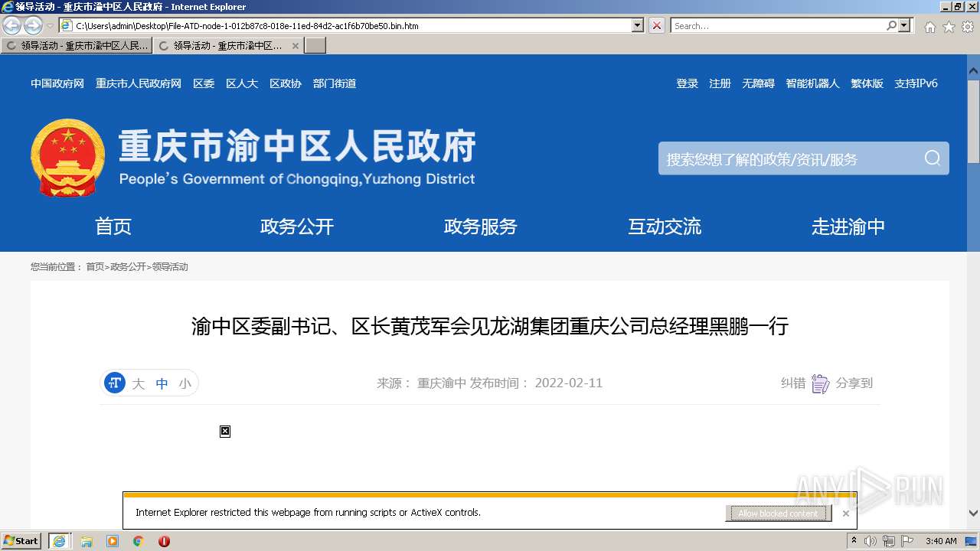This screenshot has width=980, height=551.
Task: Click the 纠错 notepad icon
Action: (820, 383)
